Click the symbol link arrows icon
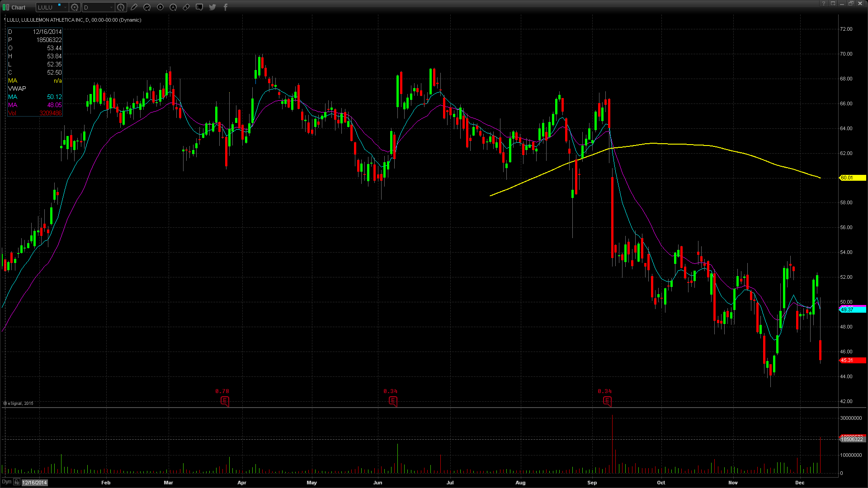868x488 pixels. pyautogui.click(x=186, y=7)
